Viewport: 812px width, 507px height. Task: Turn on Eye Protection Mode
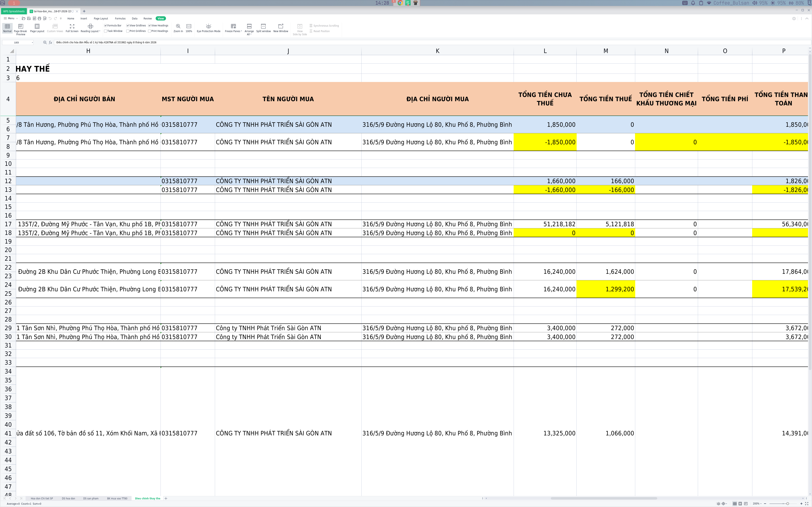[x=208, y=28]
